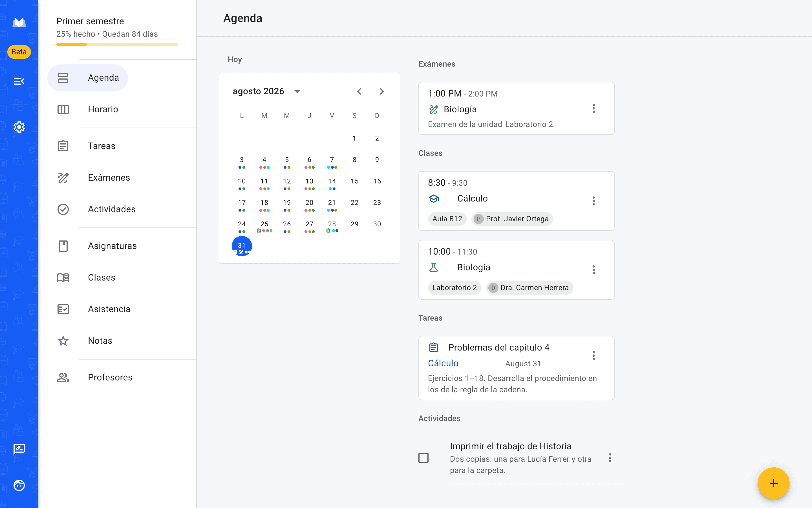The image size is (812, 508).
Task: Select day 31 in the calendar
Action: (242, 246)
